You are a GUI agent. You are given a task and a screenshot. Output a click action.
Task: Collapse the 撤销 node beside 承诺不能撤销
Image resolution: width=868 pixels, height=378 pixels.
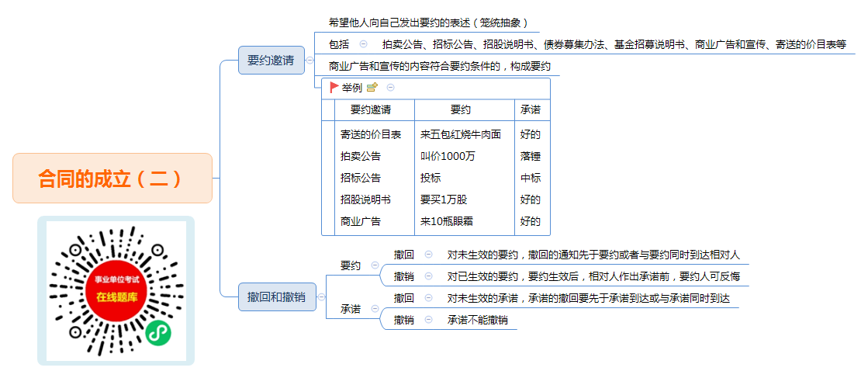coord(428,319)
